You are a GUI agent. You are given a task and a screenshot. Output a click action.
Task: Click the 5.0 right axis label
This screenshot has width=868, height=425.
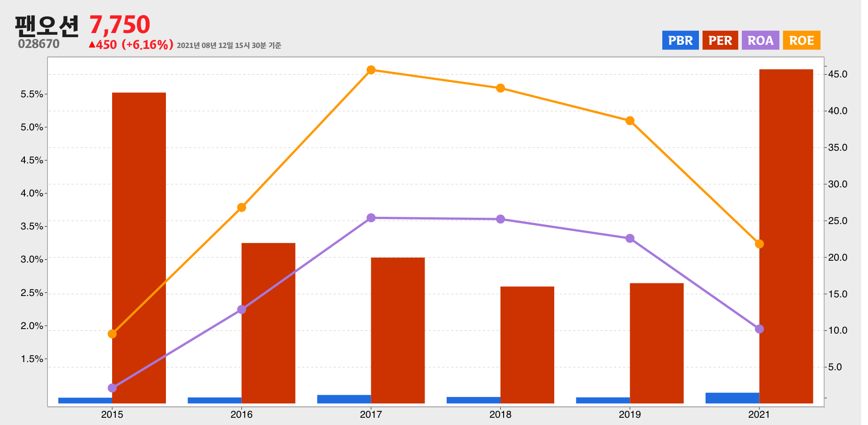point(835,367)
